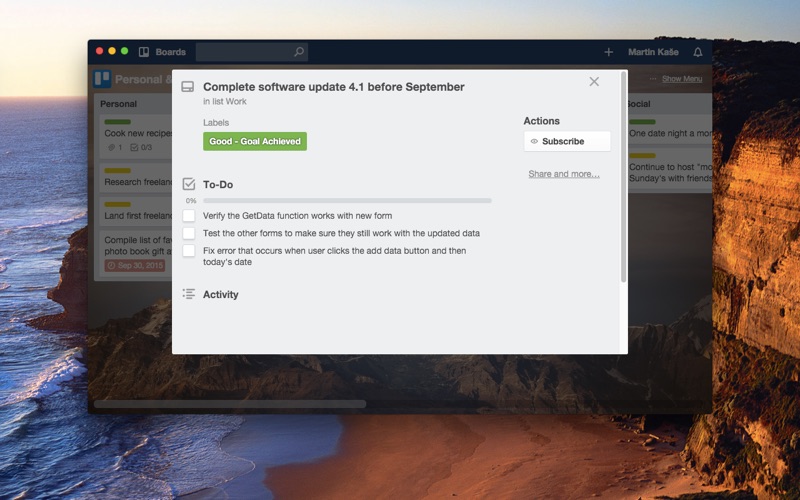The width and height of the screenshot is (800, 500).
Task: Click the Labels heading text
Action: click(x=216, y=122)
